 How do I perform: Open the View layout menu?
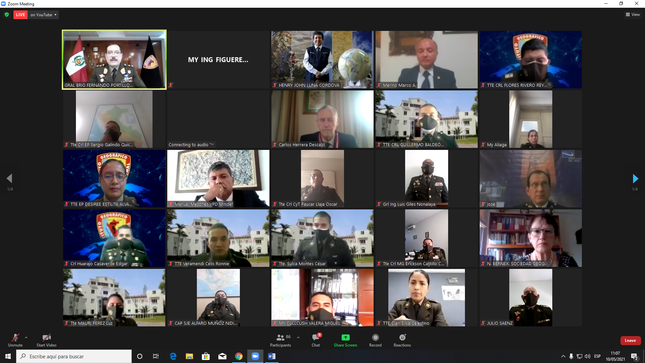[633, 14]
